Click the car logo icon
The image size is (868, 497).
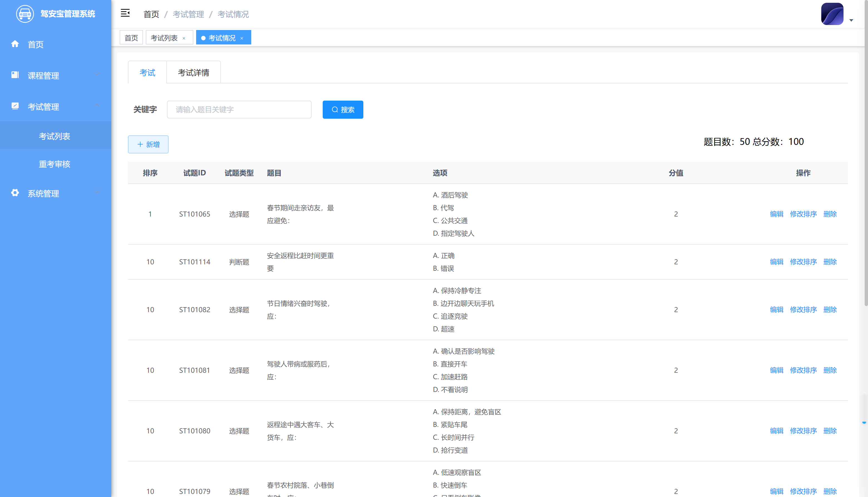pos(25,14)
